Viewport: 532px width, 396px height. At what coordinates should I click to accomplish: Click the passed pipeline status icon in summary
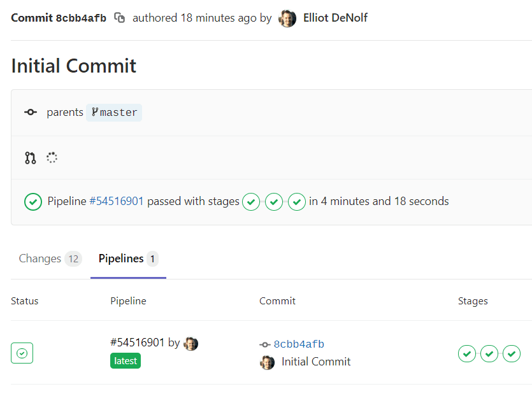pyautogui.click(x=32, y=202)
